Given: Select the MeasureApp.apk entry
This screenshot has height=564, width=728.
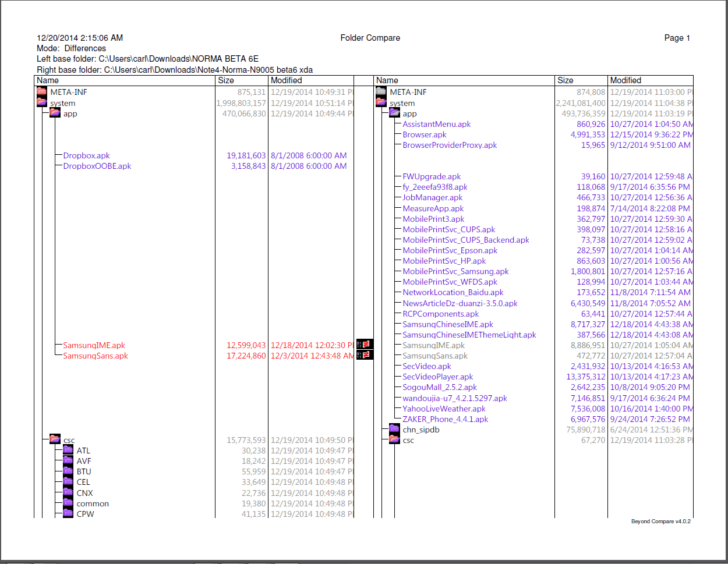Looking at the screenshot, I should point(433,208).
